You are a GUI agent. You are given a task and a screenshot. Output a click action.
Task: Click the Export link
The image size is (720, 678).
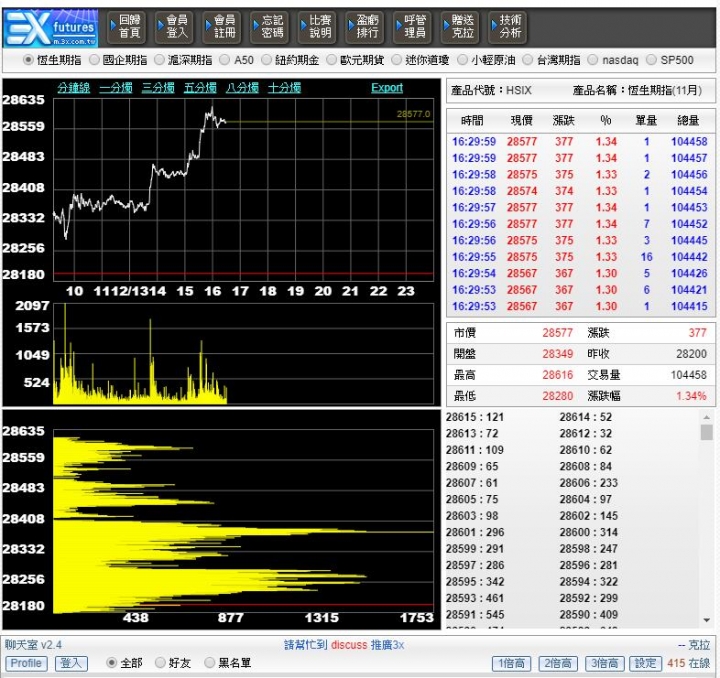coord(387,88)
